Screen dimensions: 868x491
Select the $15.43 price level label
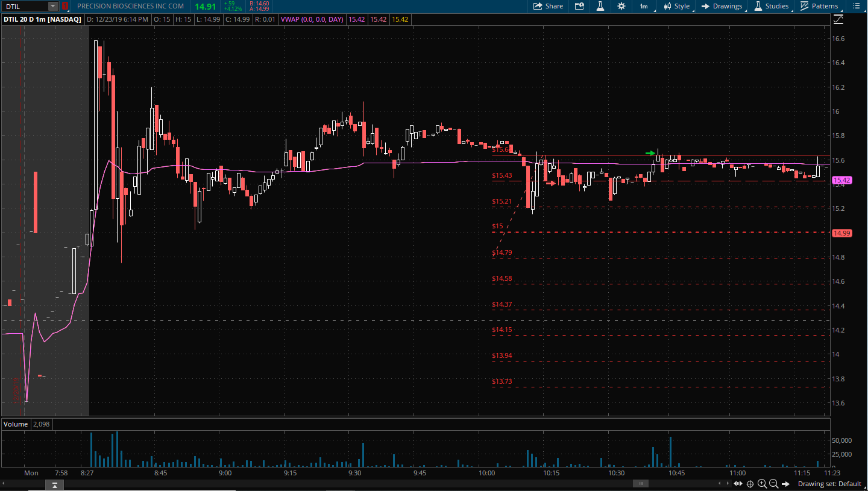pyautogui.click(x=502, y=176)
